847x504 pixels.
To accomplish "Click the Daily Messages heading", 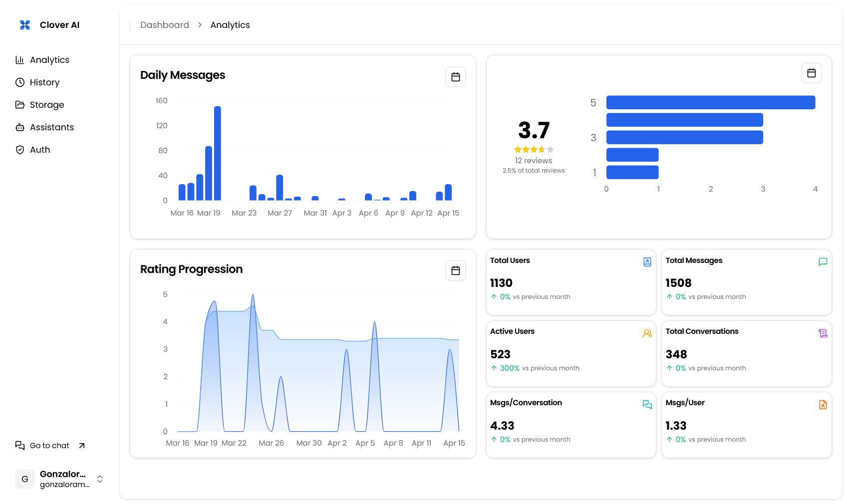I will (183, 75).
